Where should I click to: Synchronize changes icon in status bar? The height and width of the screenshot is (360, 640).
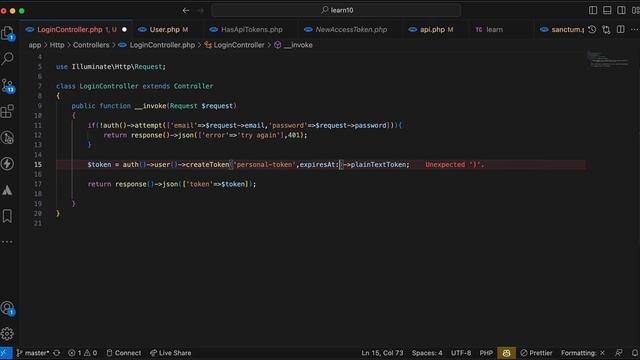click(x=57, y=353)
